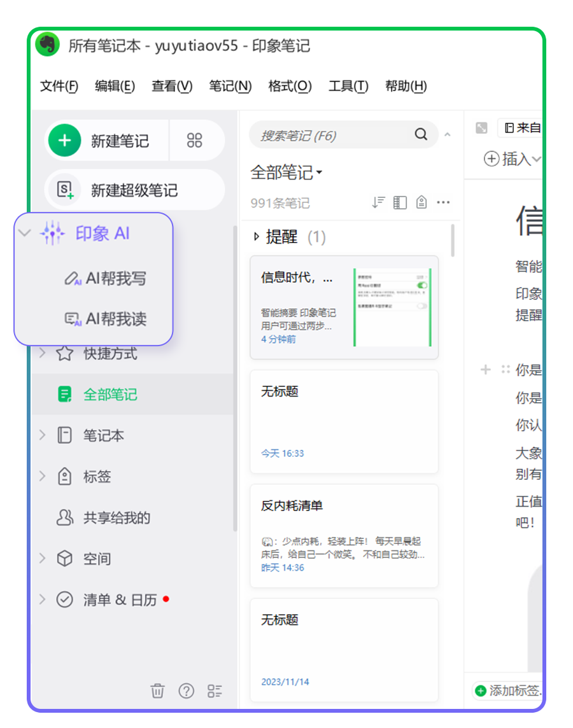Open the 全部笔记 dropdown in note list

tap(286, 172)
